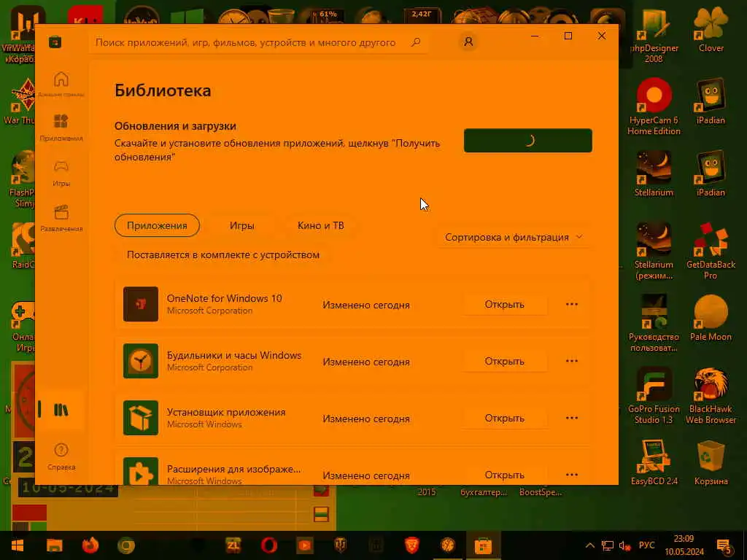Open the user account profile icon

(468, 42)
